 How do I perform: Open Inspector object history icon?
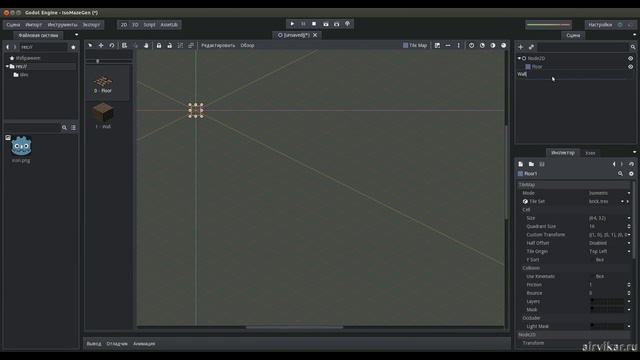[631, 164]
